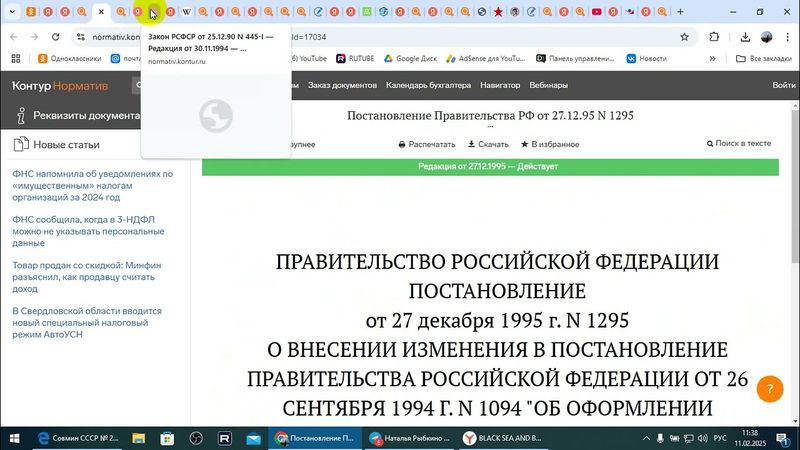This screenshot has height=450, width=800.
Task: Click the page vertical scrollbar
Action: 795,186
